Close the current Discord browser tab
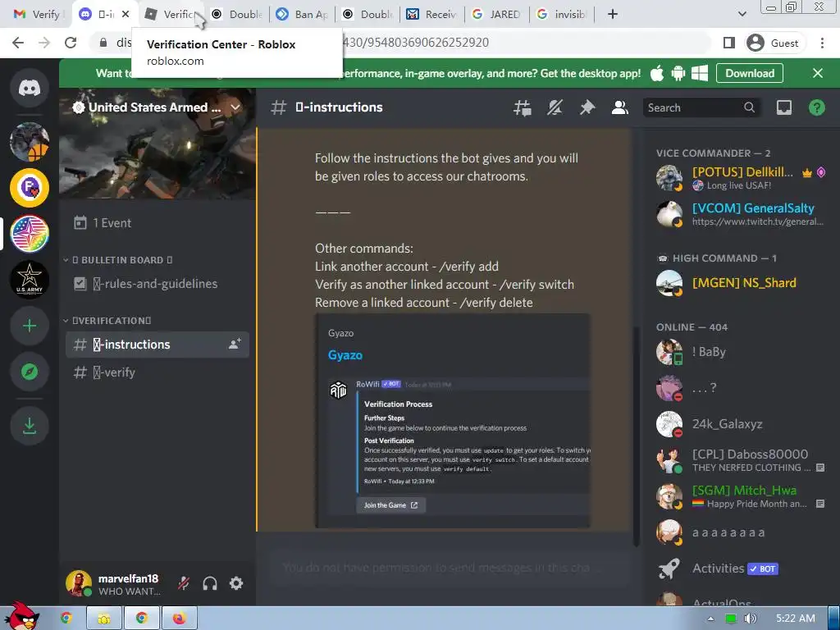The image size is (840, 630). [x=126, y=15]
